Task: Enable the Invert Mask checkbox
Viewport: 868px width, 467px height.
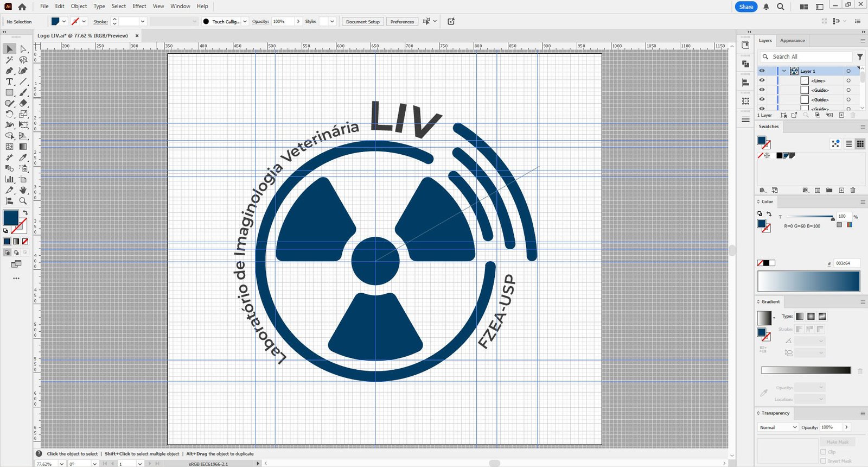Action: 824,461
